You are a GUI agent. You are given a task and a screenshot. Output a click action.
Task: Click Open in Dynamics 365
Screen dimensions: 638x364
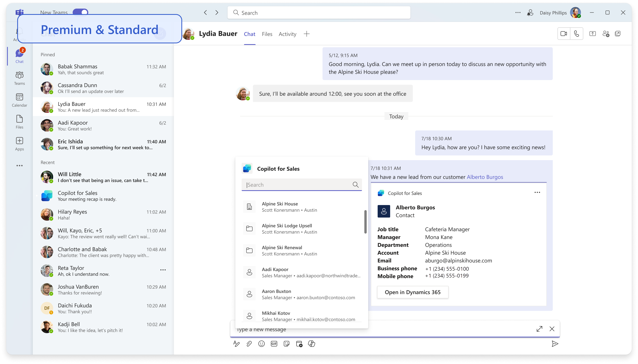(x=413, y=292)
